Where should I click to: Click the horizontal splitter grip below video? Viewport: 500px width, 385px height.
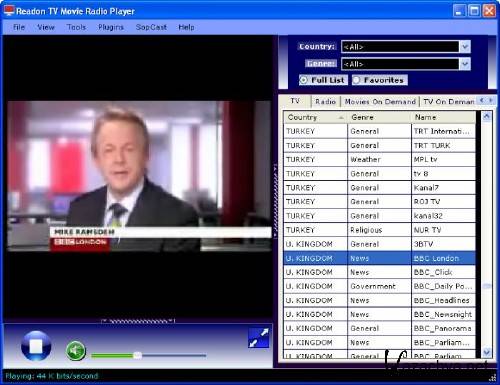pyautogui.click(x=138, y=321)
